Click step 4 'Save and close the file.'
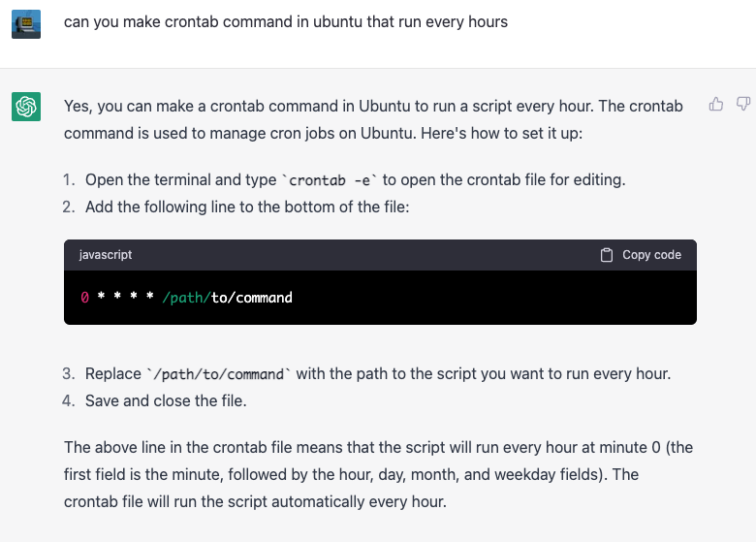The height and width of the screenshot is (542, 756). tap(166, 400)
